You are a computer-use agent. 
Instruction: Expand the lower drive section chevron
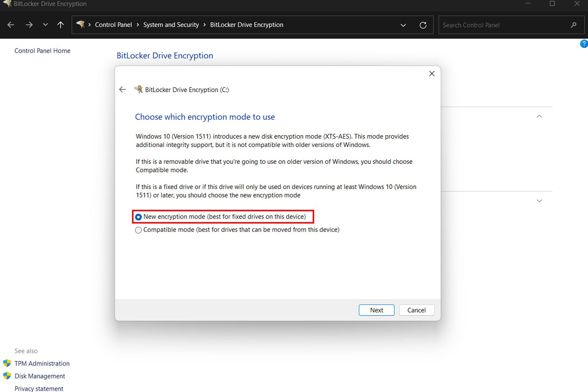[539, 201]
